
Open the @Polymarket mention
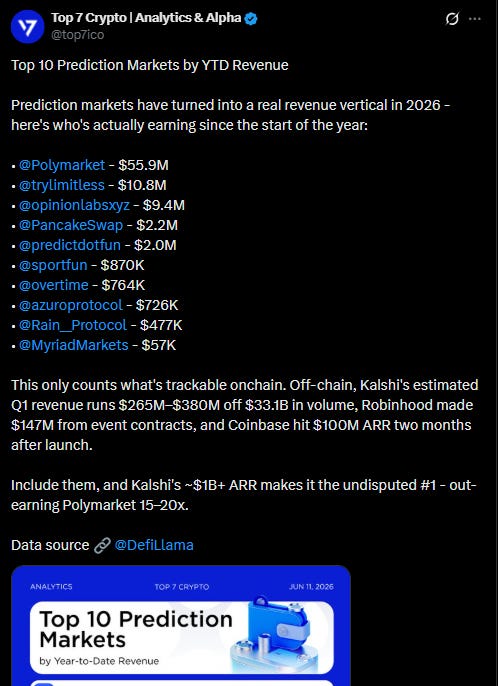coord(62,165)
